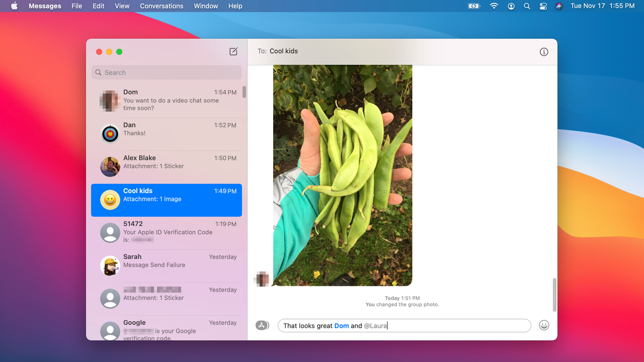Select the 51472 verification code conversation
Screen dimensions: 644x362
click(x=166, y=232)
